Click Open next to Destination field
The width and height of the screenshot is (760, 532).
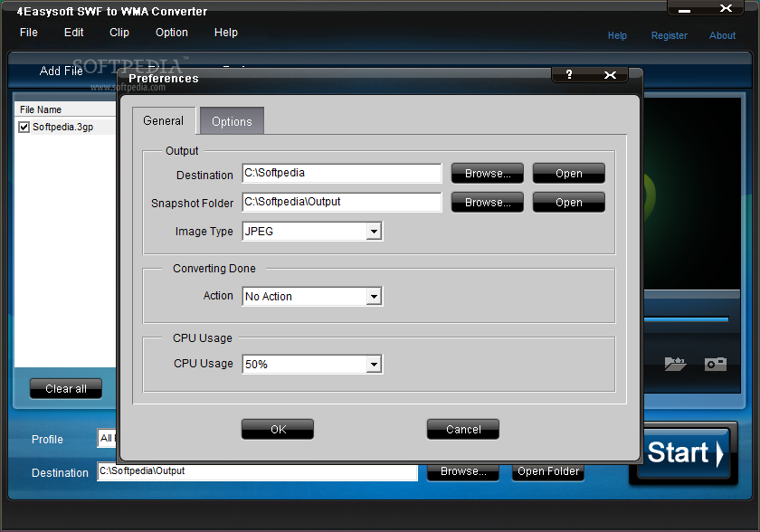(x=569, y=173)
